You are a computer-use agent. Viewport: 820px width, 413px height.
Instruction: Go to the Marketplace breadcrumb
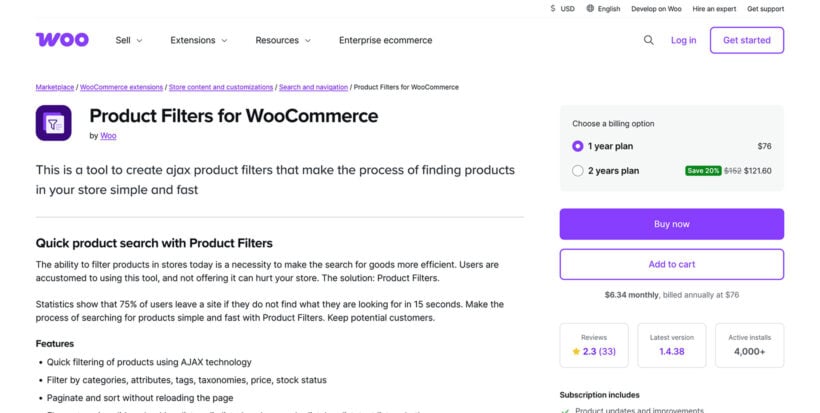click(x=55, y=87)
